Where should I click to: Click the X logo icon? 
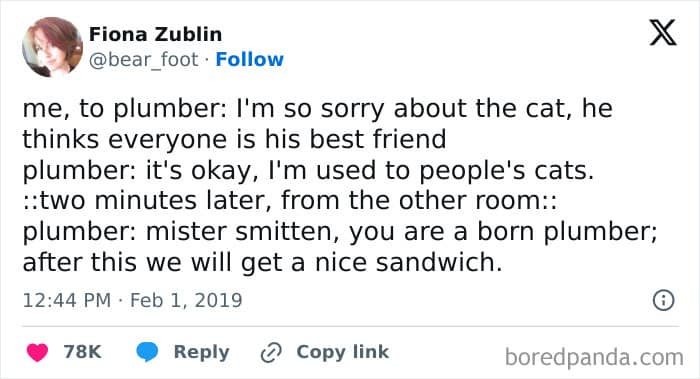(663, 33)
